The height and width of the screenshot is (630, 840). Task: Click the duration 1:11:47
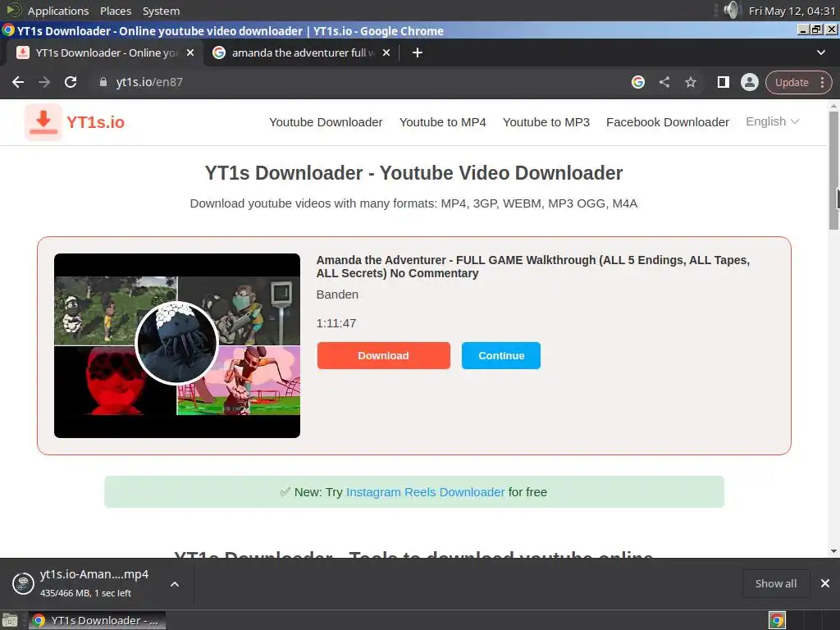click(x=336, y=323)
